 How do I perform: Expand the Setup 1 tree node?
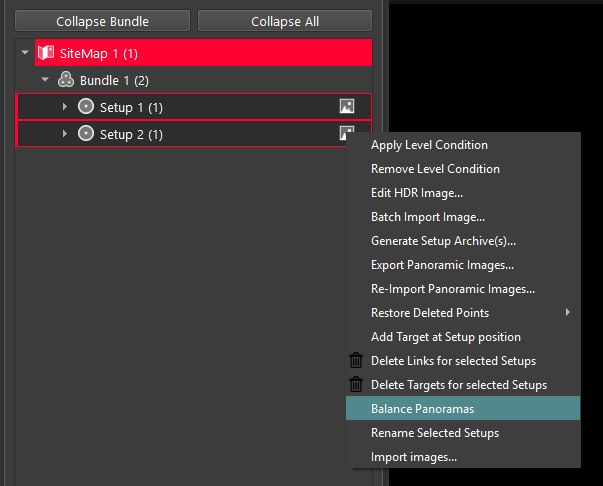(65, 107)
